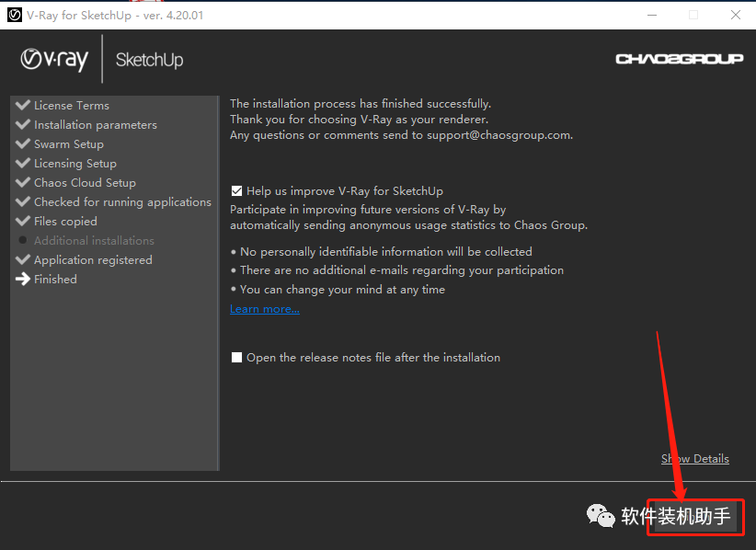Viewport: 756px width, 550px height.
Task: Click the V-Ray logo in the header
Action: (54, 60)
